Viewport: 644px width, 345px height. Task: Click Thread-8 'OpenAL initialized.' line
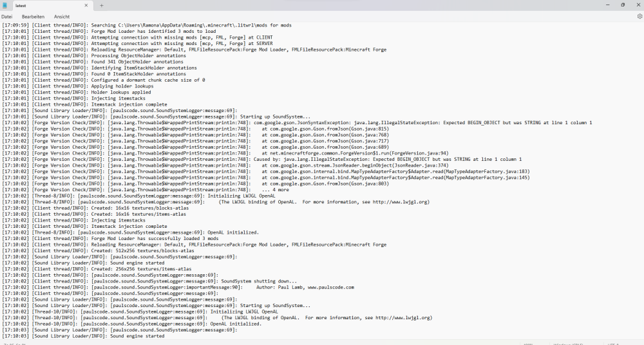pyautogui.click(x=131, y=232)
